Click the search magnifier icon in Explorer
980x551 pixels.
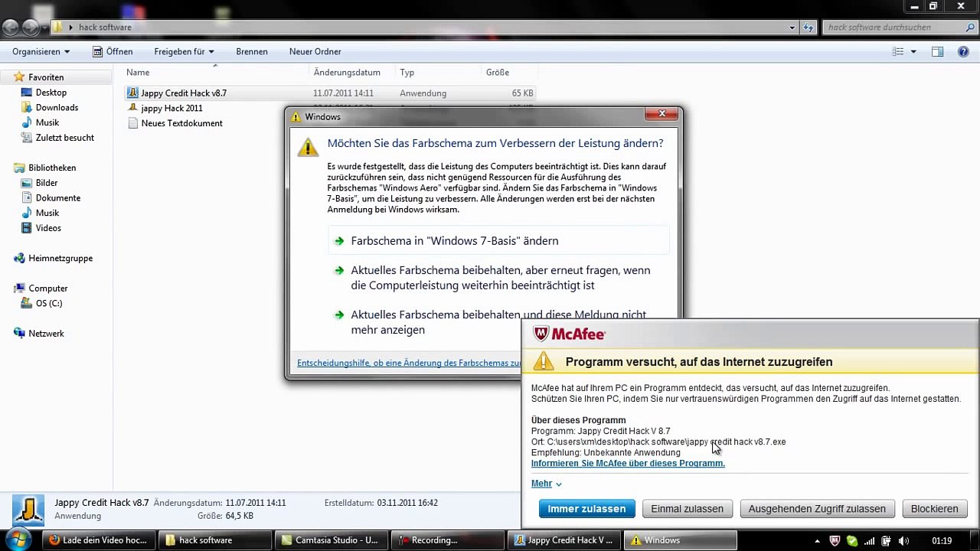pyautogui.click(x=970, y=28)
